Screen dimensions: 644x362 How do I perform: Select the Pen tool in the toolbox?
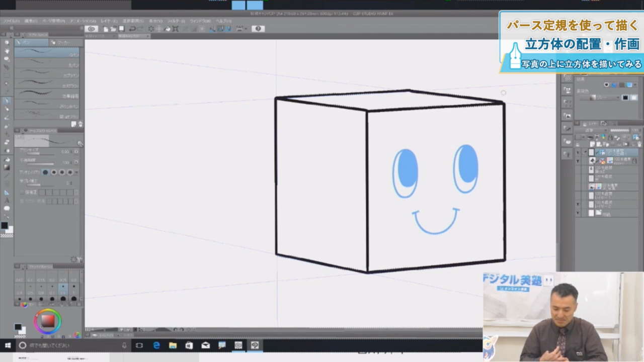pyautogui.click(x=7, y=101)
